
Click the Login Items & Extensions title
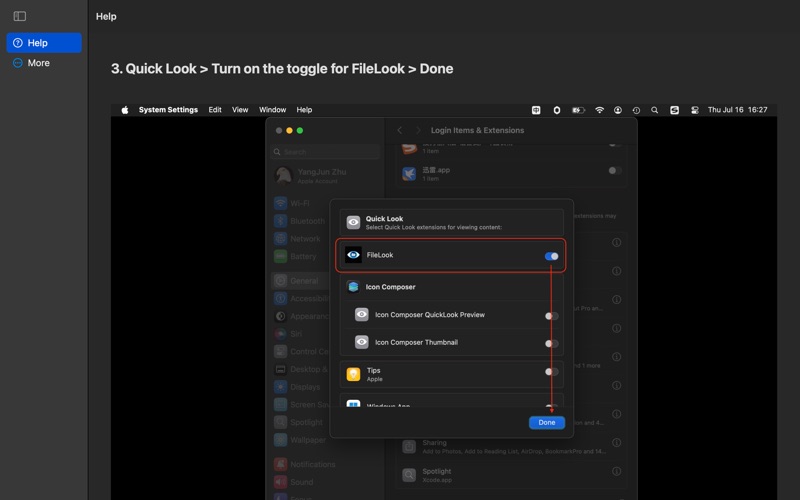[477, 130]
